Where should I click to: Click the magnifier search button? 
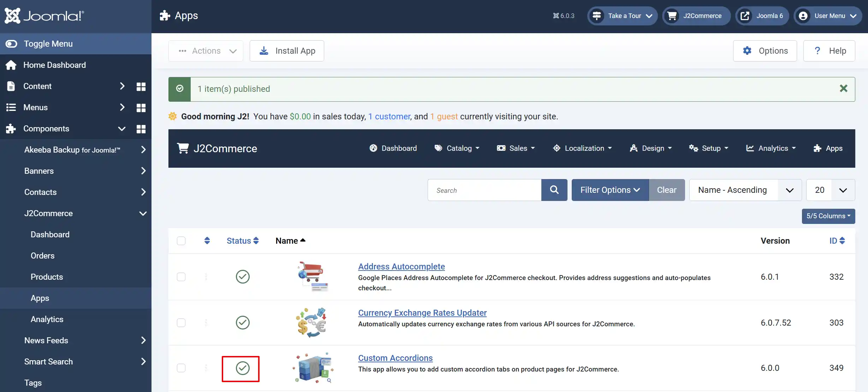554,190
